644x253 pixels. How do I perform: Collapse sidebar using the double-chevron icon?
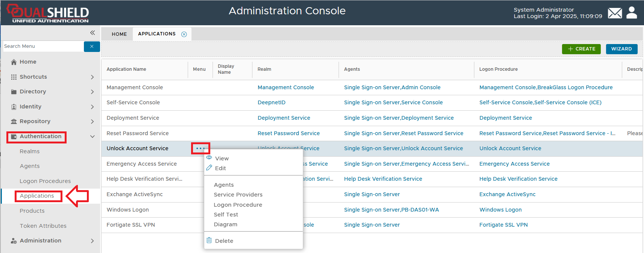click(93, 33)
